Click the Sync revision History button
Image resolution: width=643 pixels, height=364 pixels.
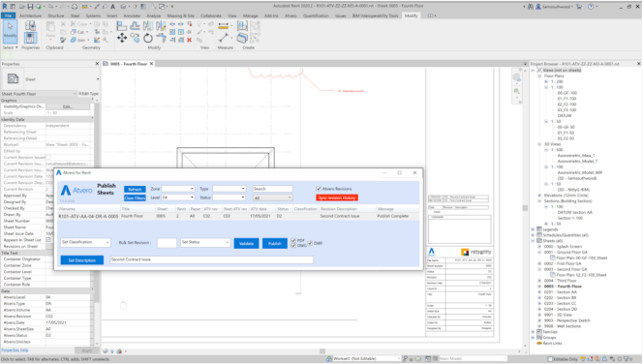pyautogui.click(x=337, y=197)
